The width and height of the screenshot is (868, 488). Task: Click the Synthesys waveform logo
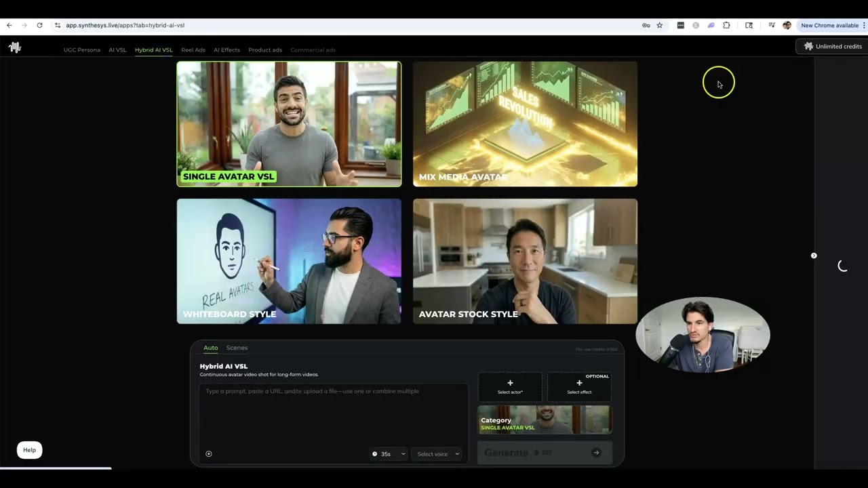click(x=15, y=47)
